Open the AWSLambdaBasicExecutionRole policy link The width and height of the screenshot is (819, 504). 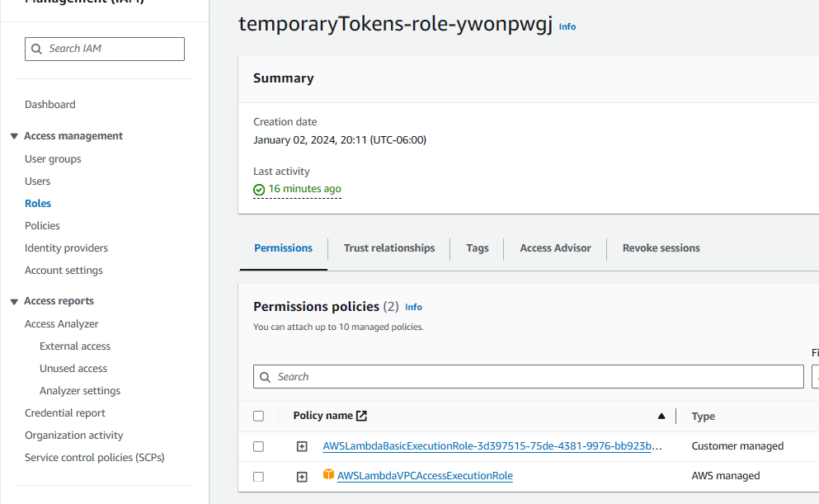492,446
